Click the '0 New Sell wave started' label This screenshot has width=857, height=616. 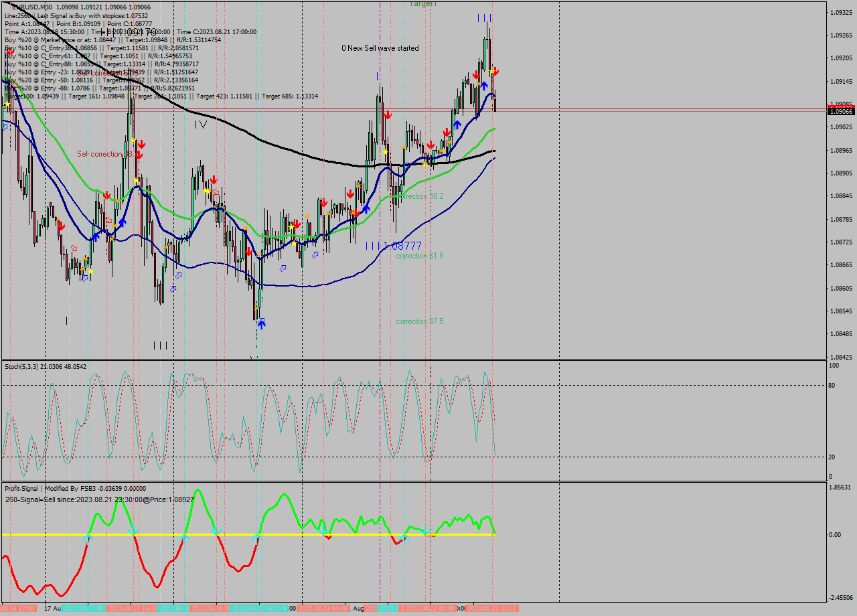point(380,48)
